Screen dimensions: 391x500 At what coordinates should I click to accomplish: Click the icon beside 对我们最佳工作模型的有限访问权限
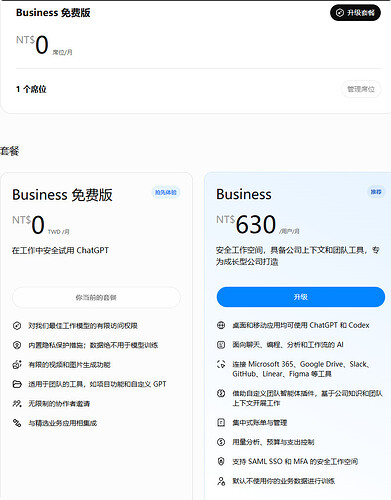pos(17,326)
